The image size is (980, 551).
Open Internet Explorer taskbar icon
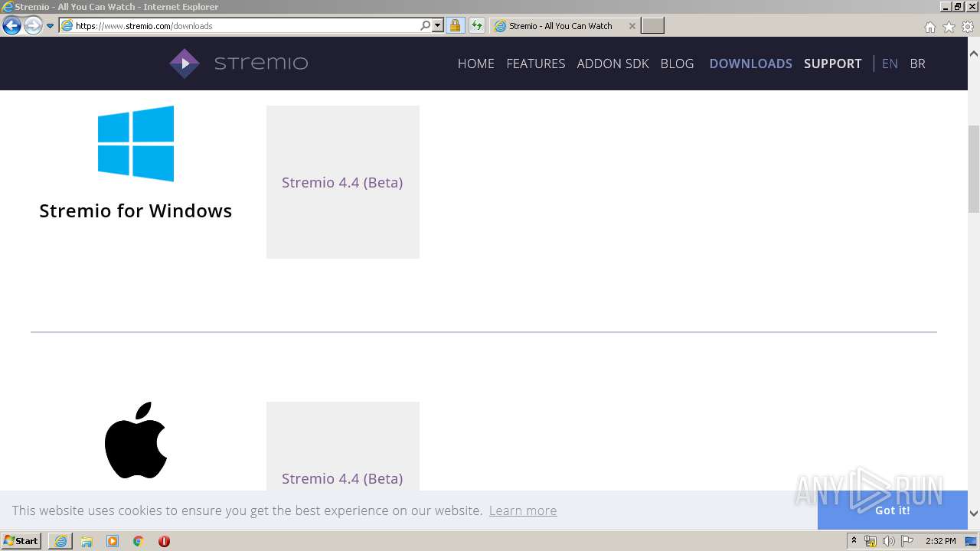coord(60,541)
